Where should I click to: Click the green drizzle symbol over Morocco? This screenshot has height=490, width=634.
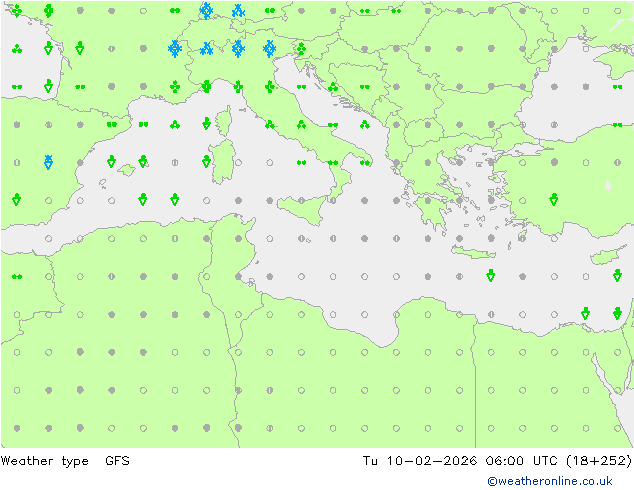[x=17, y=277]
